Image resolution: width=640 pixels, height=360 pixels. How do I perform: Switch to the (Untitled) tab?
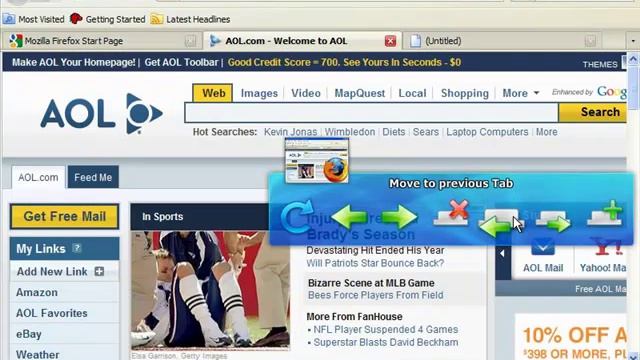coord(503,41)
